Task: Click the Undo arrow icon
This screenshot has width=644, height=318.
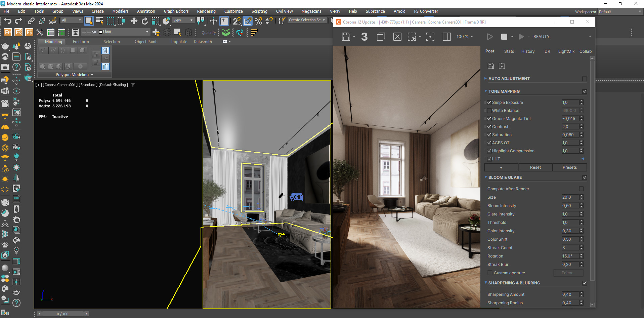Action: click(x=7, y=21)
